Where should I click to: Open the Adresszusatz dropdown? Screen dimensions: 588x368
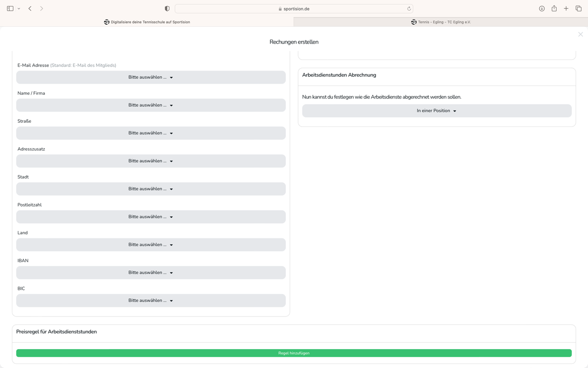[x=151, y=161]
